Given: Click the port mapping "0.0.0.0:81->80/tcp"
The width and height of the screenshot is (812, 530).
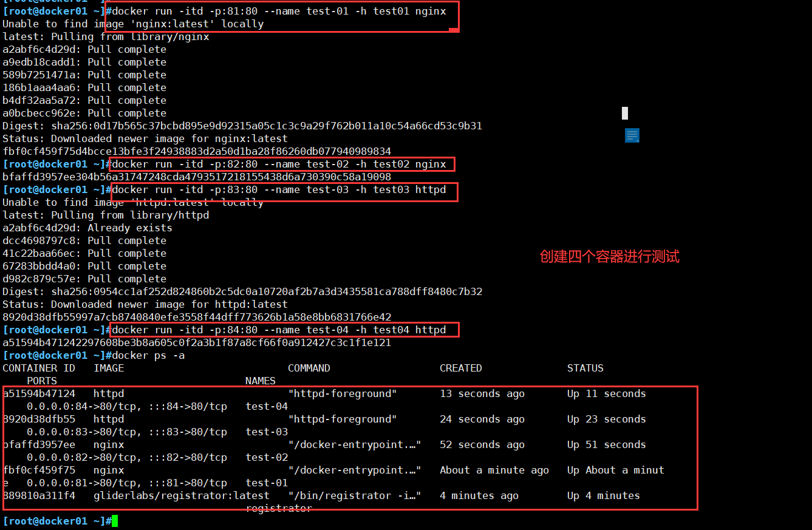Looking at the screenshot, I should pos(84,483).
